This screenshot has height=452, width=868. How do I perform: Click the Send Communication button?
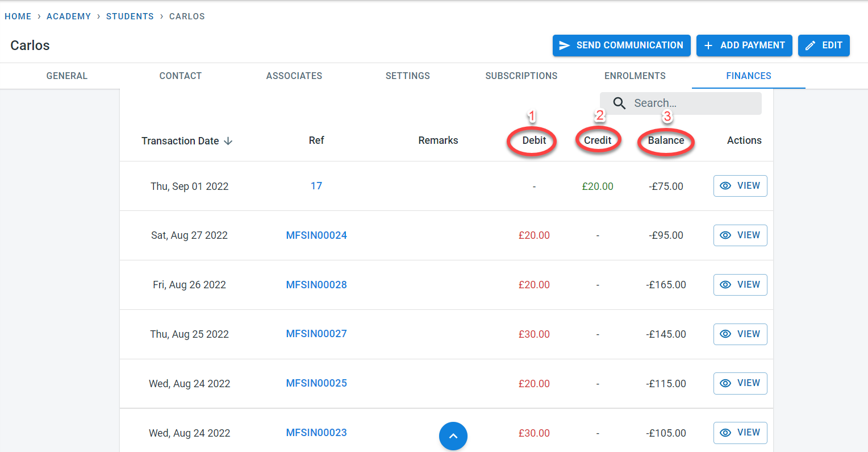coord(621,45)
